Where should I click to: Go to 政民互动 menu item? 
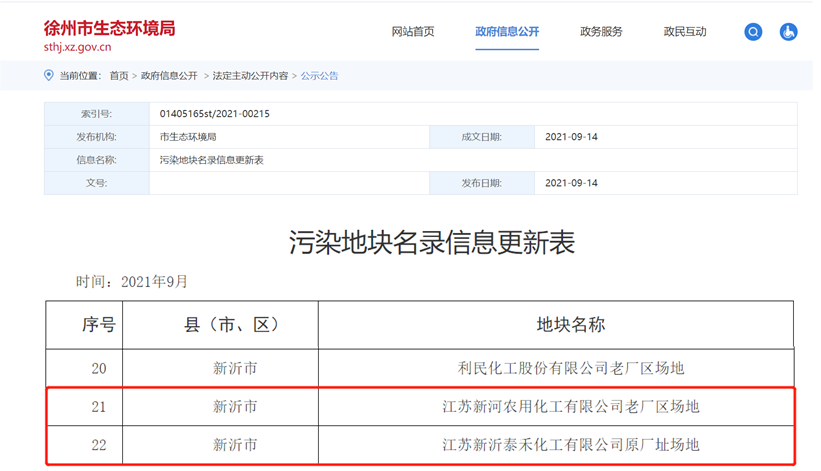click(685, 32)
